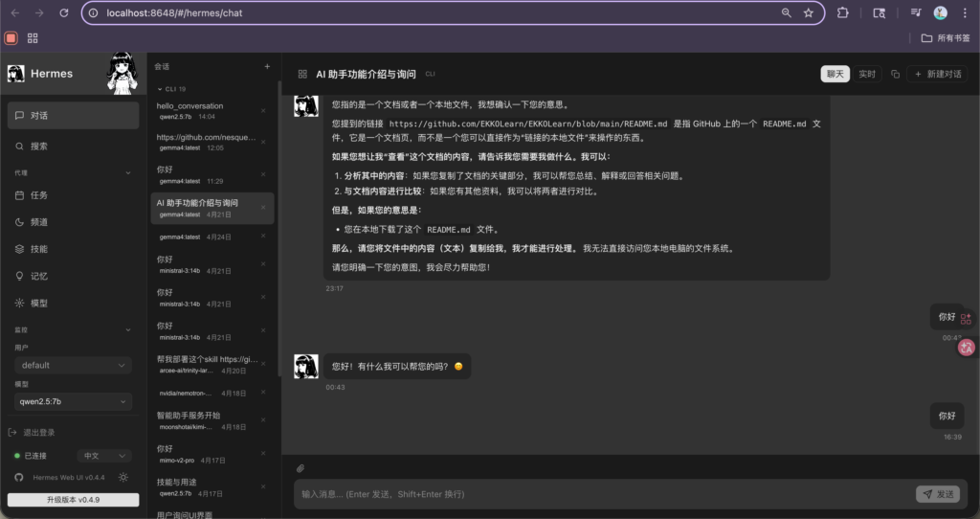Delete the AI 助手功能介绍与询问 session via X
Viewport: 980px width, 519px height.
[263, 208]
